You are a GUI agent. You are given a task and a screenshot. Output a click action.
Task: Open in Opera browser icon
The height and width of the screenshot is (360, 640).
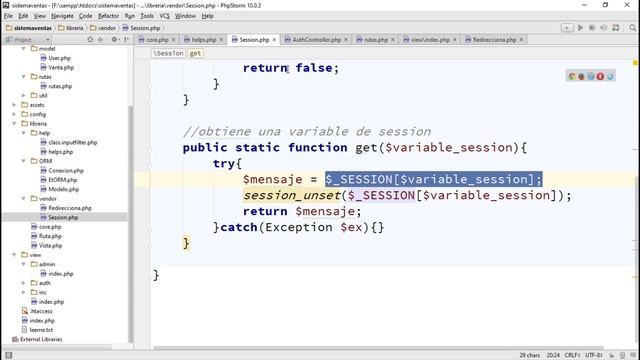600,76
